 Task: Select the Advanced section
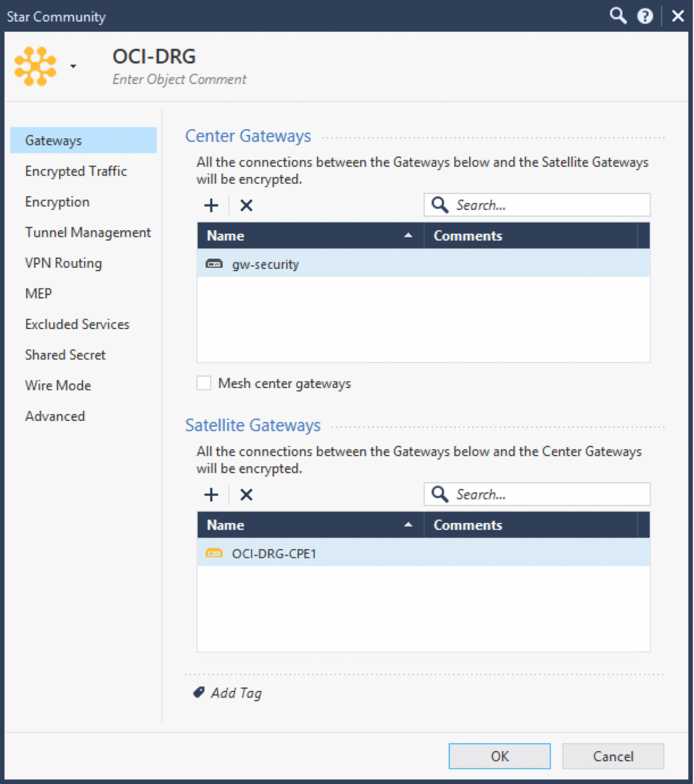pos(55,416)
